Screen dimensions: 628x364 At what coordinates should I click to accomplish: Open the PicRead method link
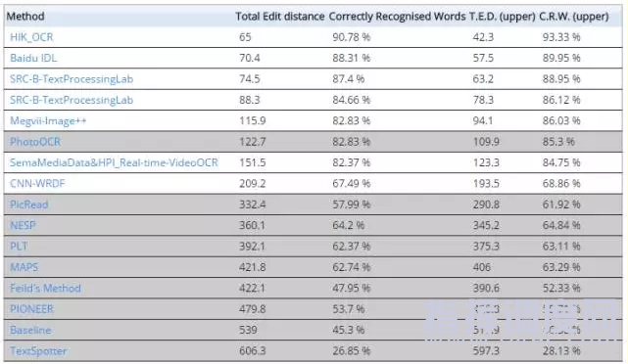(x=28, y=205)
